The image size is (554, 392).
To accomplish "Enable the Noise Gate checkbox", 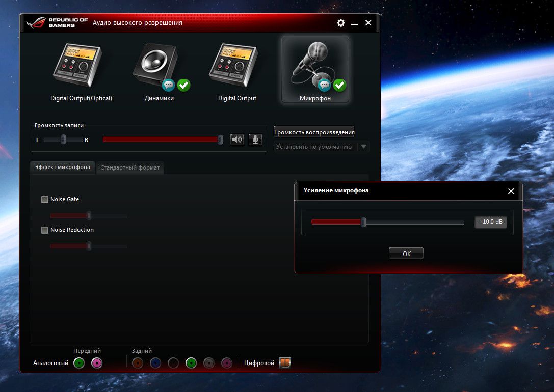I will pyautogui.click(x=45, y=200).
